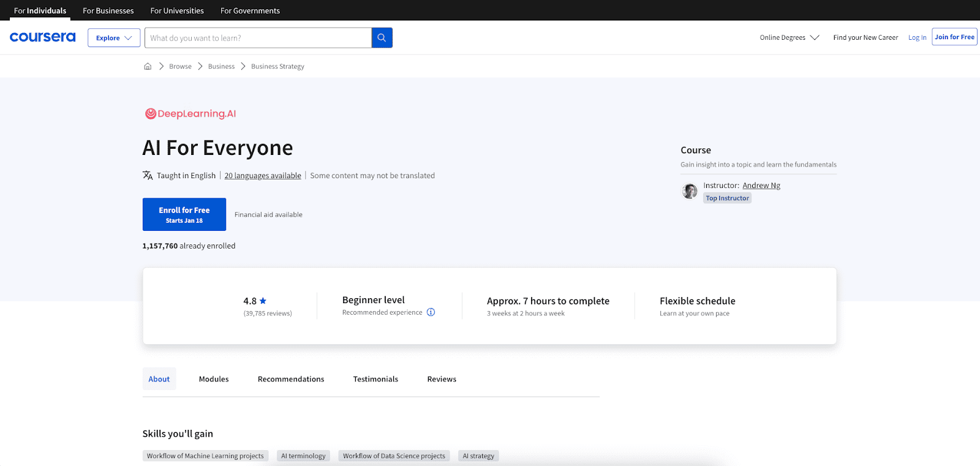Switch to the Recommendations tab

click(x=291, y=379)
